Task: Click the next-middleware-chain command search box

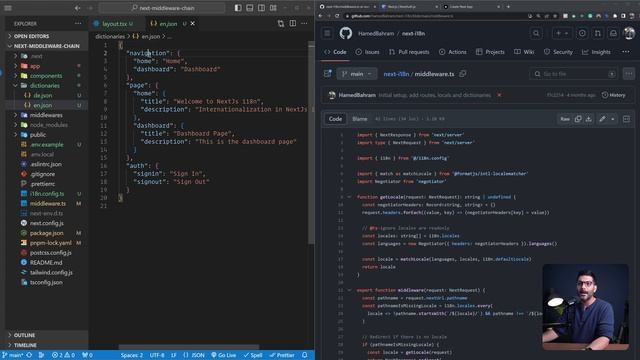Action: click(x=162, y=8)
